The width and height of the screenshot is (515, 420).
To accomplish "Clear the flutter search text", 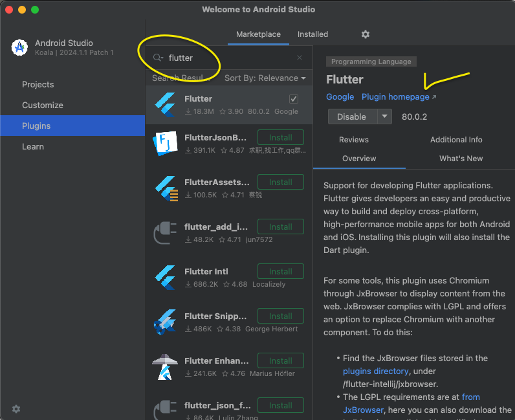I will pos(299,58).
